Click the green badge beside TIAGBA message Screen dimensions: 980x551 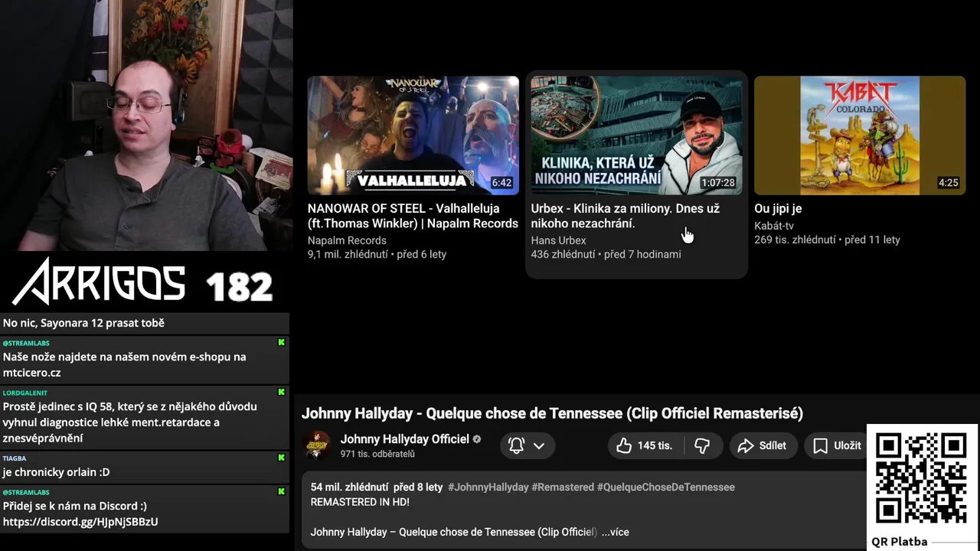coord(281,458)
